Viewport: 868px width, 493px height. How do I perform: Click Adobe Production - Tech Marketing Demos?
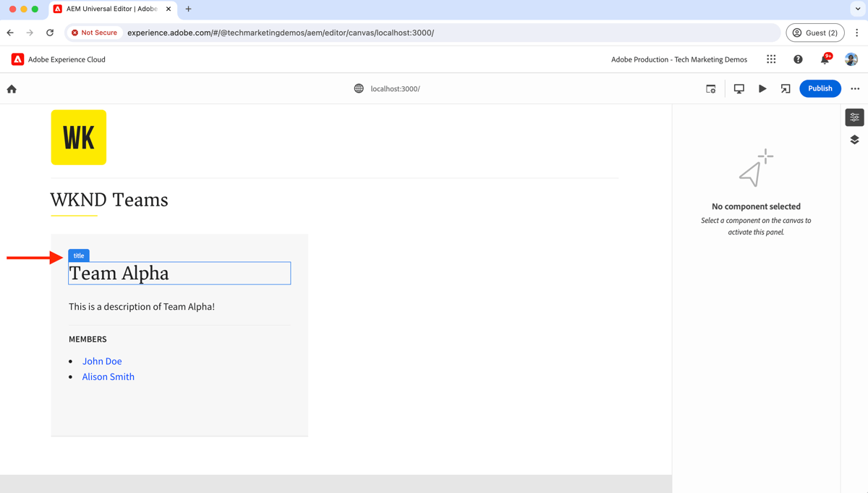(x=678, y=59)
